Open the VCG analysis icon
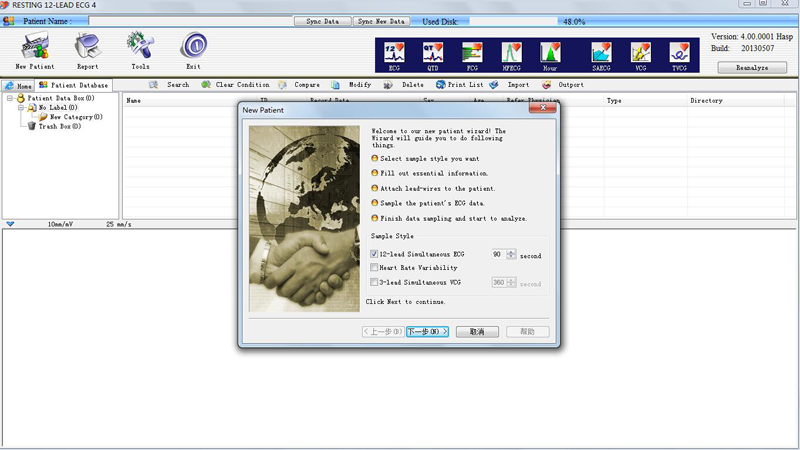The width and height of the screenshot is (800, 450). point(640,53)
